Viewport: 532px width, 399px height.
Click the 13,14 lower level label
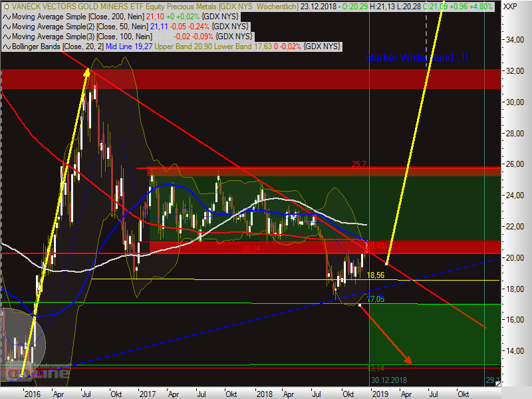point(376,368)
